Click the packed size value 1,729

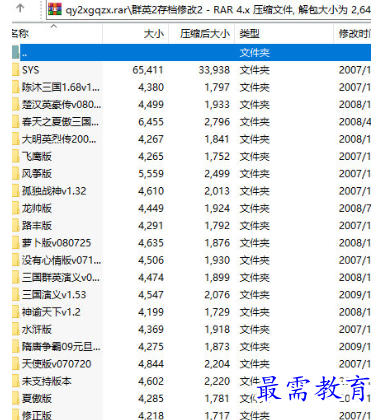[217, 312]
